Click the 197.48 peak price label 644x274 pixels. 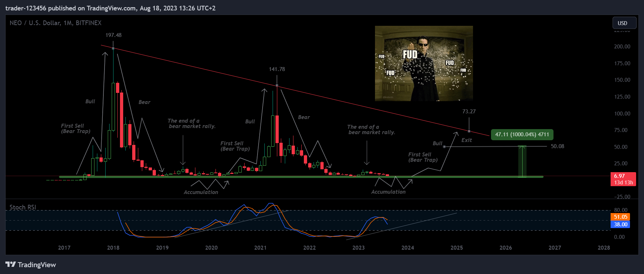pos(113,35)
